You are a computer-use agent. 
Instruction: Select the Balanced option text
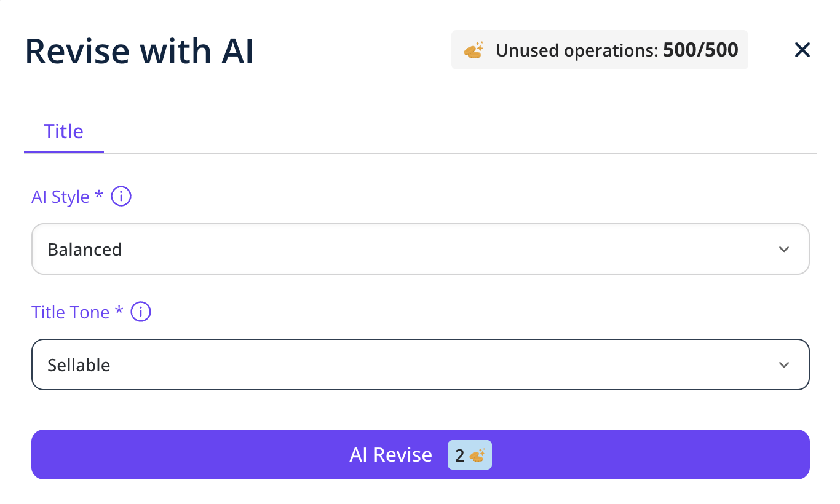(x=85, y=250)
